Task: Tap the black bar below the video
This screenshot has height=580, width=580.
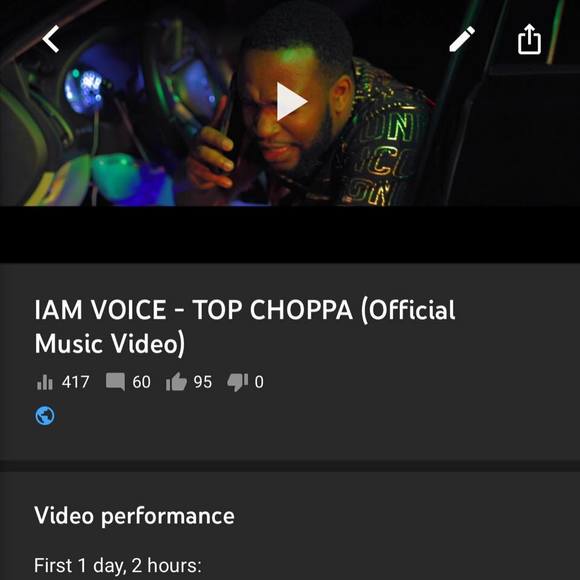Action: 290,235
